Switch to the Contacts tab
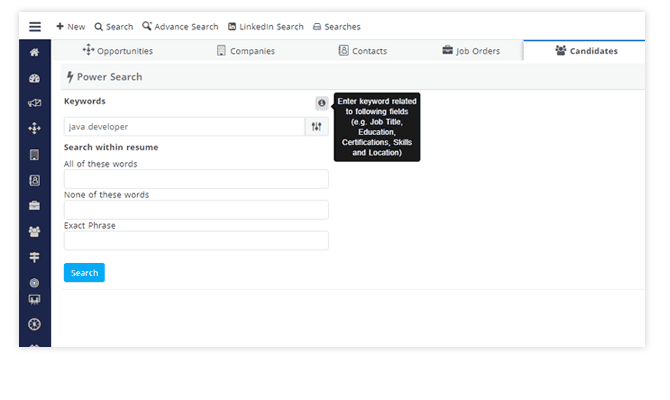The image size is (670, 400). click(x=363, y=51)
